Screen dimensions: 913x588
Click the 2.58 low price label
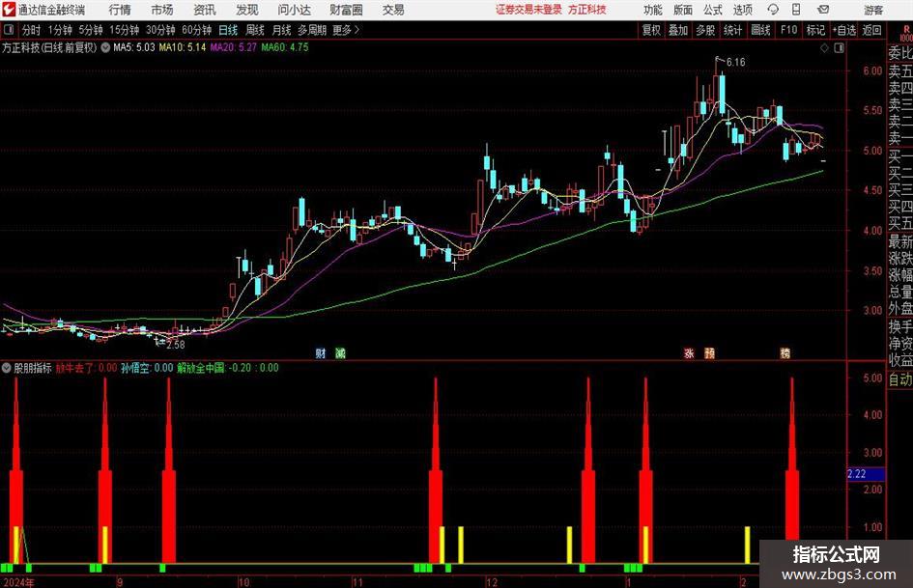pyautogui.click(x=175, y=345)
